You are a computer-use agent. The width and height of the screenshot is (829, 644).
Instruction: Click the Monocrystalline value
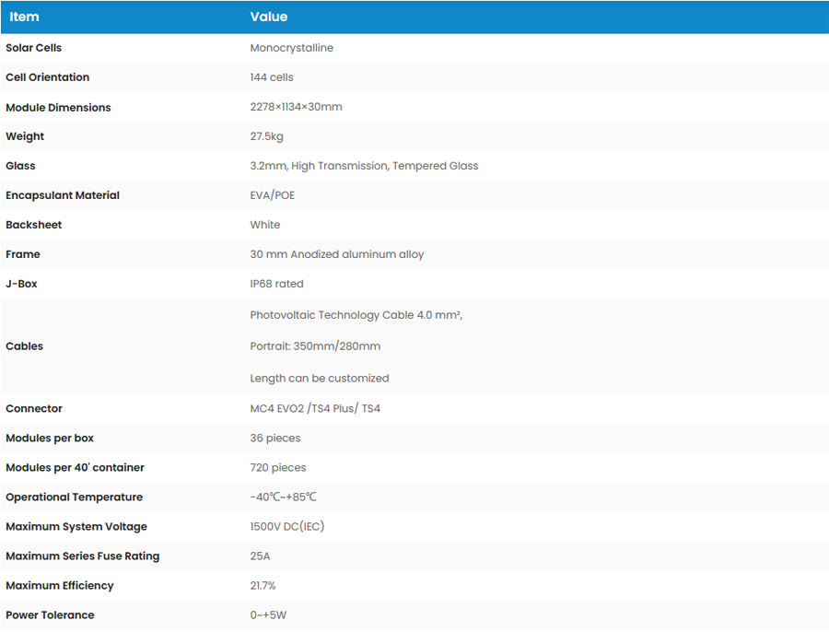[291, 48]
